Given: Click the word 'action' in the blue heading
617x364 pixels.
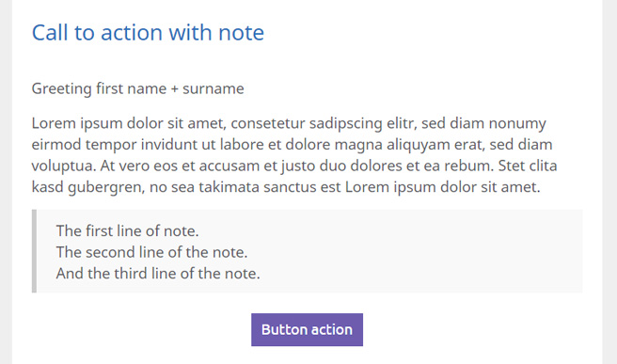Looking at the screenshot, I should [x=132, y=33].
